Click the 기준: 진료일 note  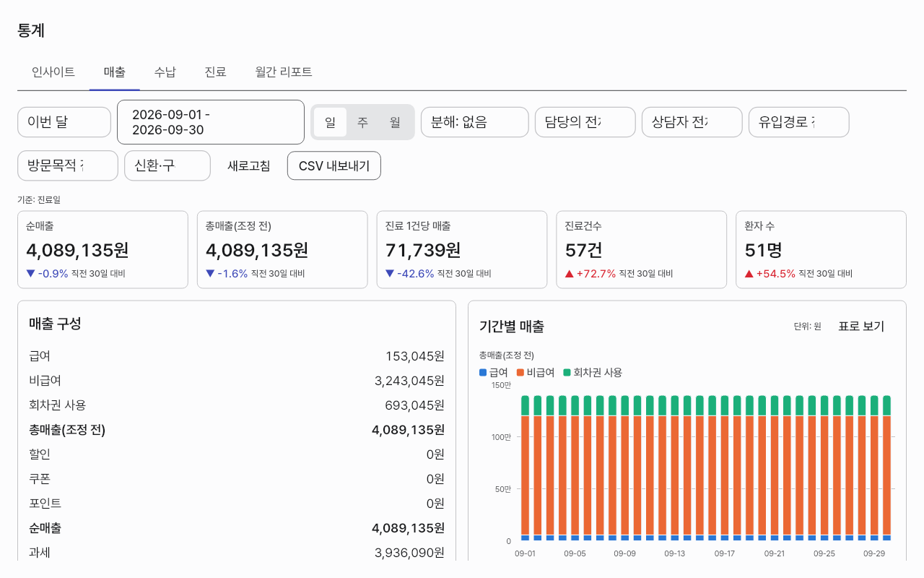[39, 199]
